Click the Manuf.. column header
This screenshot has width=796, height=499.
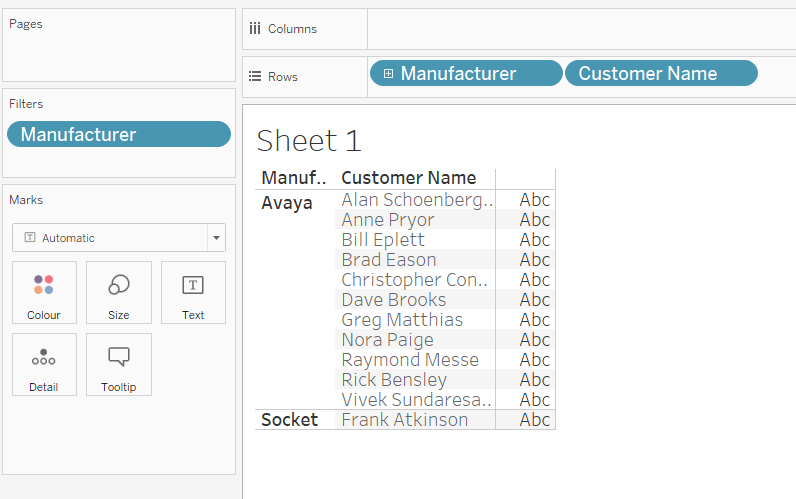(294, 178)
